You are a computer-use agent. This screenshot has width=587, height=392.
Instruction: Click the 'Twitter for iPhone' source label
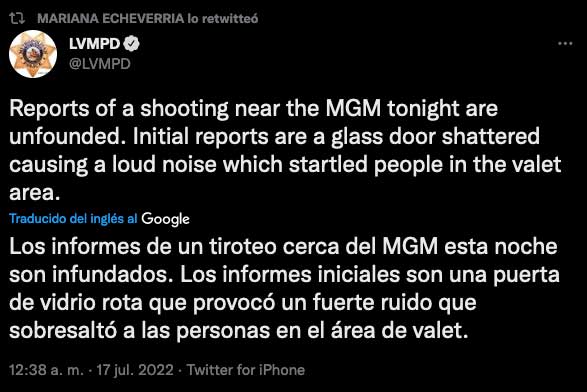pos(246,370)
